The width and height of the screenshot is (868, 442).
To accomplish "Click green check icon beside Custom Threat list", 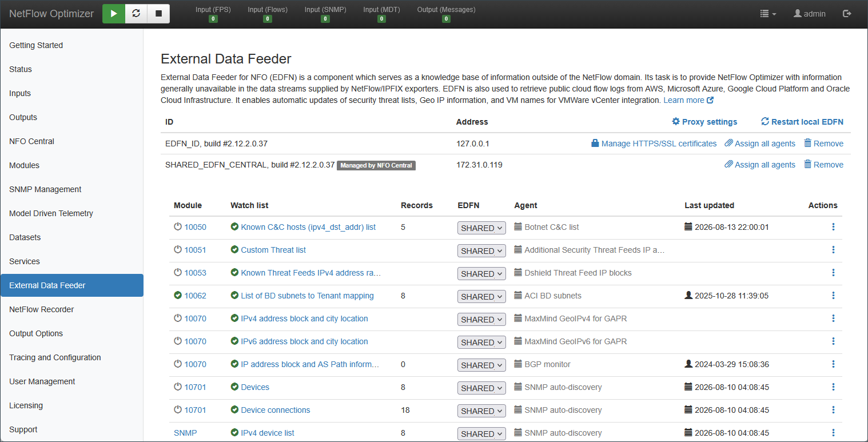I will click(x=234, y=250).
